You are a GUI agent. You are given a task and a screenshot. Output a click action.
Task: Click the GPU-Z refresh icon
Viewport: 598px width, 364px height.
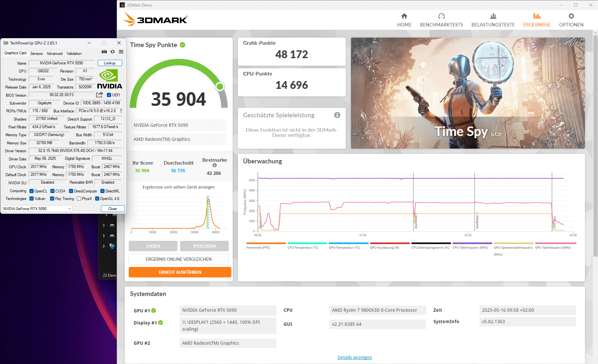point(113,52)
